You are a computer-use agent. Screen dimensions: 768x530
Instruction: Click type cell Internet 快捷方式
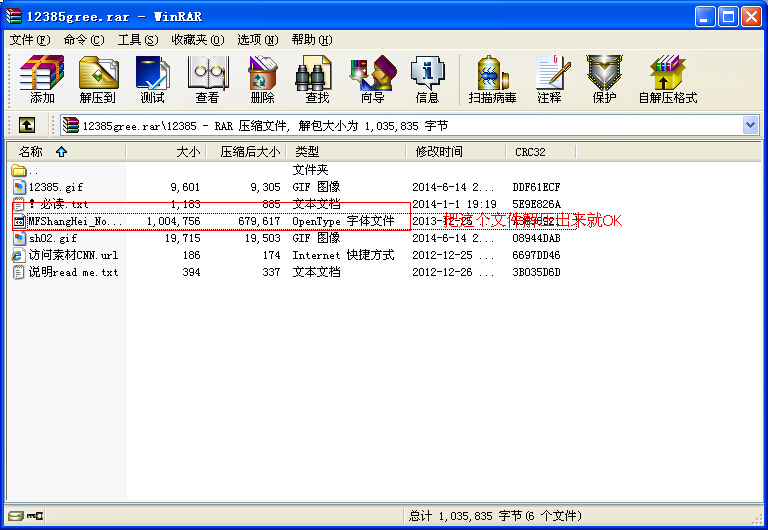[x=343, y=255]
